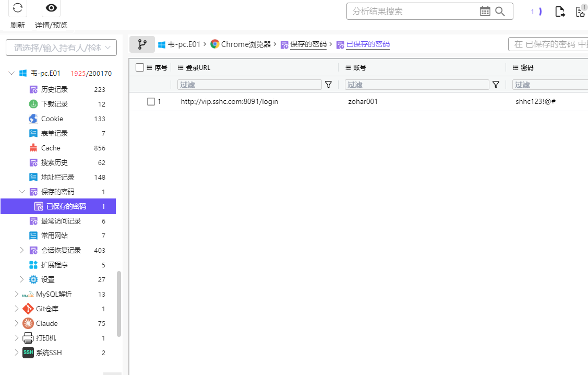This screenshot has height=375, width=588.
Task: Click the URL http://vip.sshc.com:8091/login cell
Action: (230, 102)
